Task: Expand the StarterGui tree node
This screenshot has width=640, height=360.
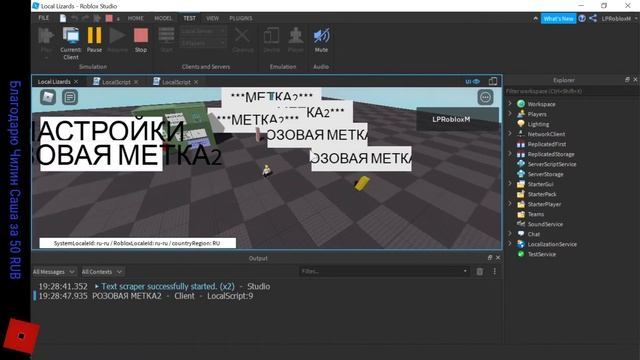Action: tap(510, 184)
